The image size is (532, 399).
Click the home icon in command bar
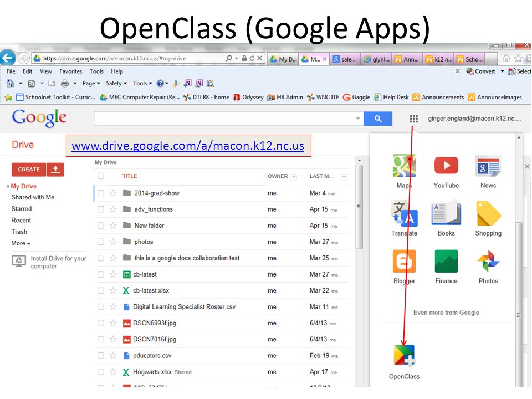coord(11,84)
